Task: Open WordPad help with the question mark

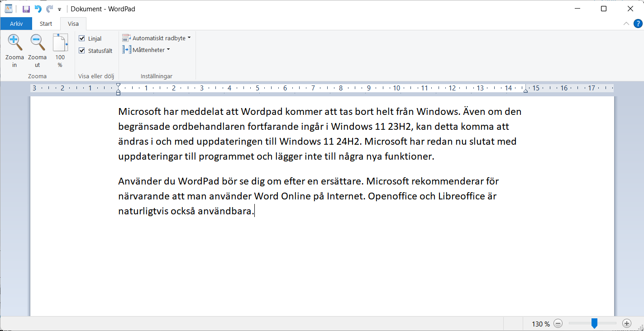Action: coord(638,24)
